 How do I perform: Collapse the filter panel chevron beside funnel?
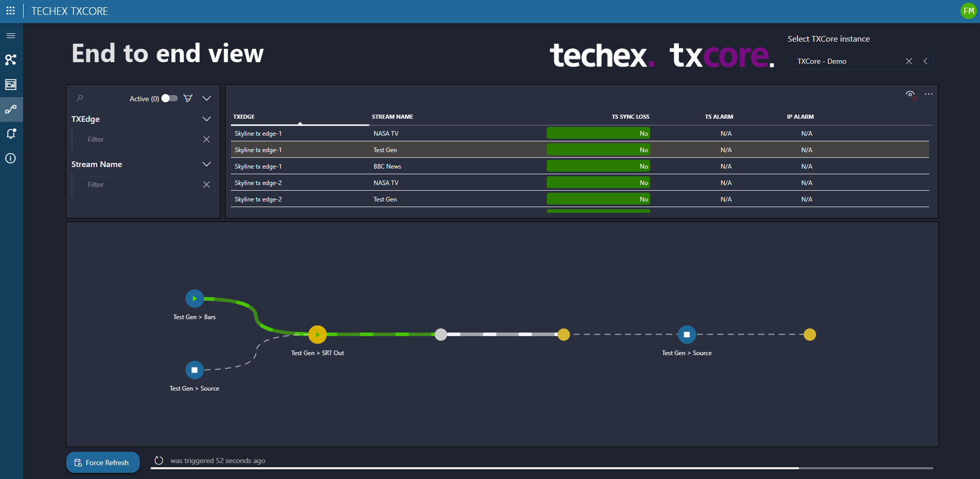pos(207,98)
